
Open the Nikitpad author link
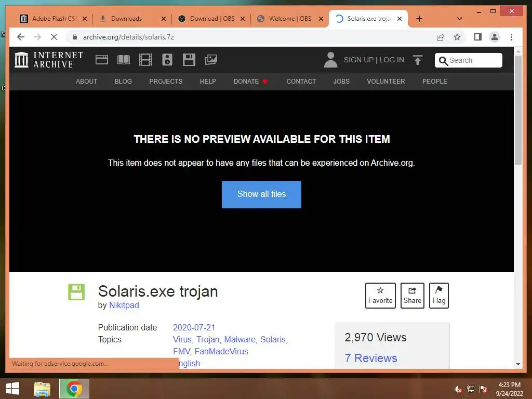click(x=124, y=305)
